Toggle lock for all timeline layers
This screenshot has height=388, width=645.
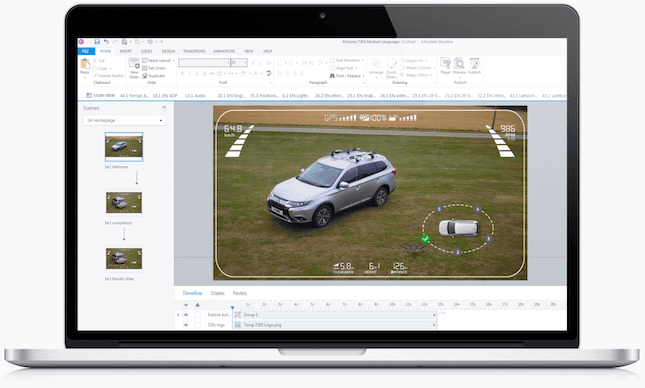pyautogui.click(x=197, y=305)
